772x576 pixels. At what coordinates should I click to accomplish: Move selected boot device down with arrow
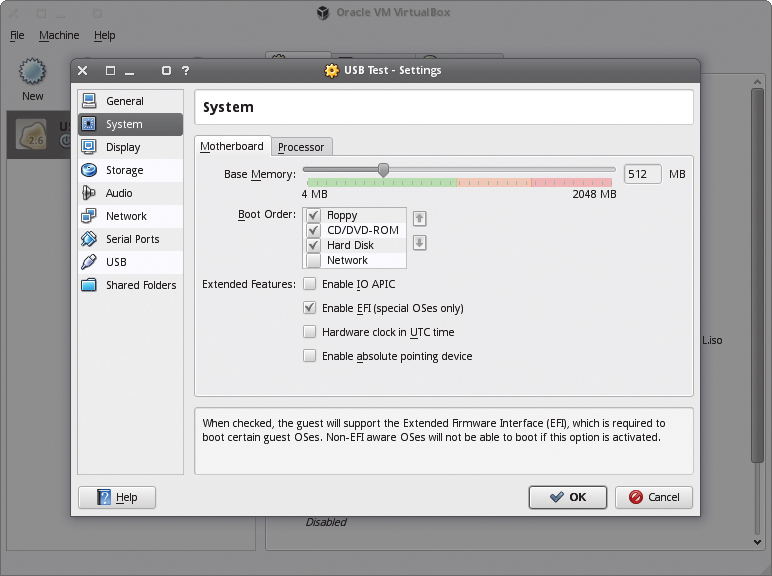(x=420, y=242)
